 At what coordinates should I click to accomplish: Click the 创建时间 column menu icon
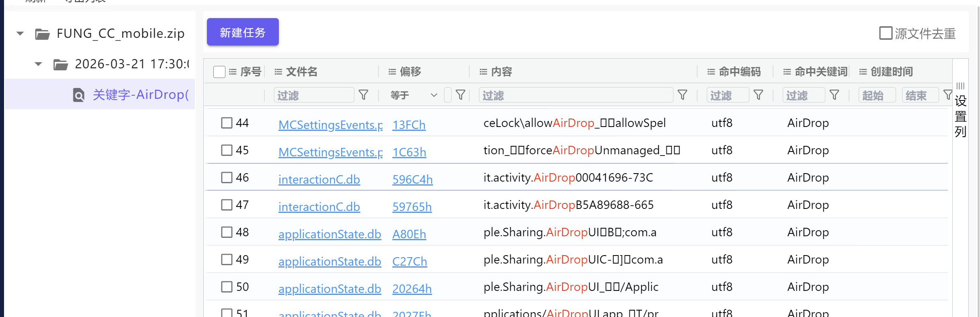(x=863, y=72)
